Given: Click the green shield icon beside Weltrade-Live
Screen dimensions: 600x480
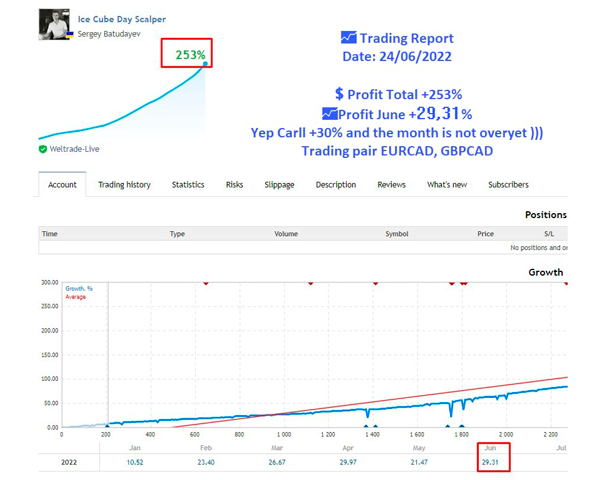Looking at the screenshot, I should tap(42, 149).
